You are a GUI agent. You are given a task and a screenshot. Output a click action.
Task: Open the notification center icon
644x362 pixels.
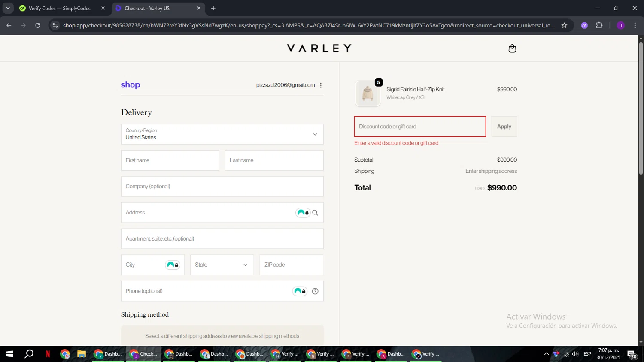point(632,354)
